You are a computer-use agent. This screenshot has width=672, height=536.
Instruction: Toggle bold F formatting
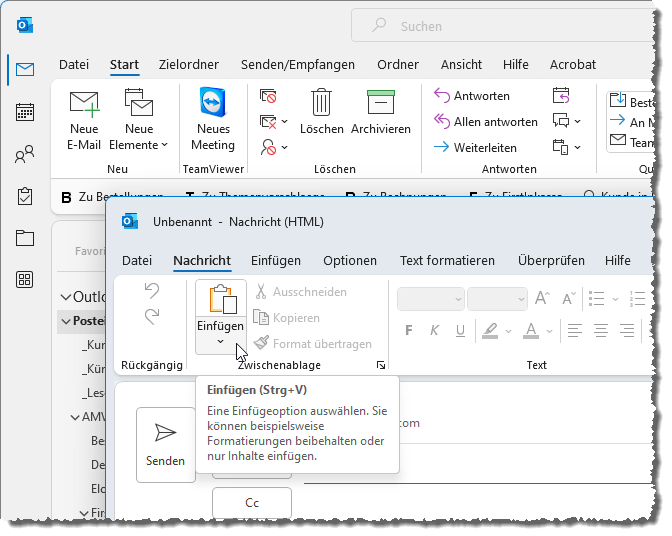tap(409, 330)
